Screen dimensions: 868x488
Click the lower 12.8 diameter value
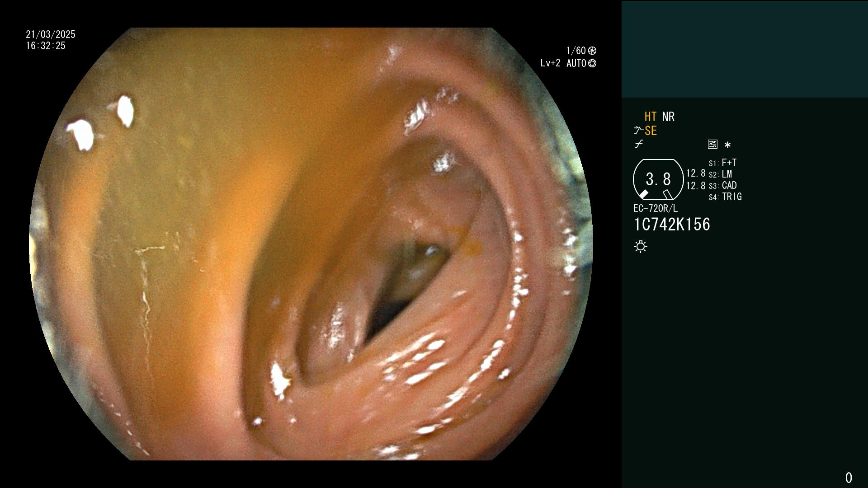pyautogui.click(x=696, y=186)
